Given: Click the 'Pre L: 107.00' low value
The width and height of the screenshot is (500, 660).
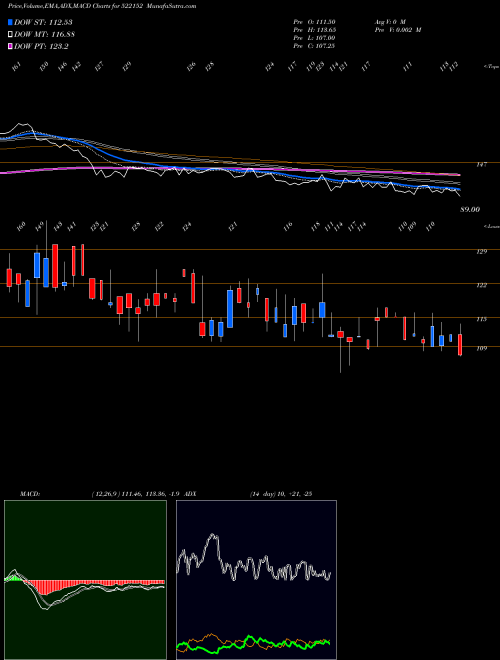Looking at the screenshot, I should 314,38.
